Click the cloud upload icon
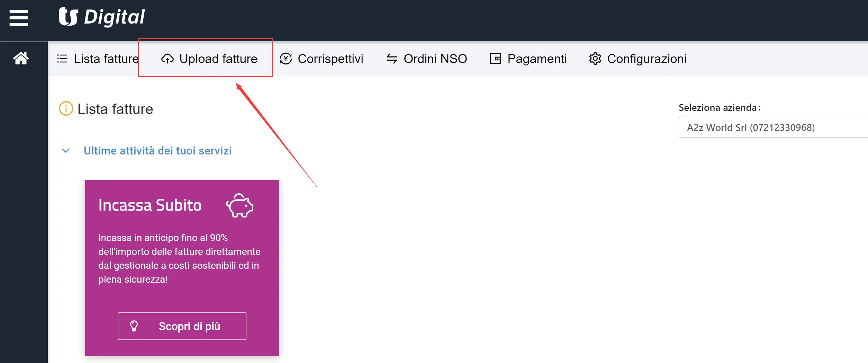The height and width of the screenshot is (363, 868). click(x=168, y=59)
